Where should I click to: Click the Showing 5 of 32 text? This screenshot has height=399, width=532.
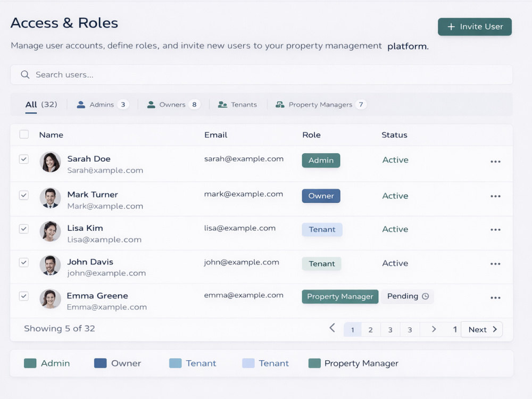(x=60, y=328)
